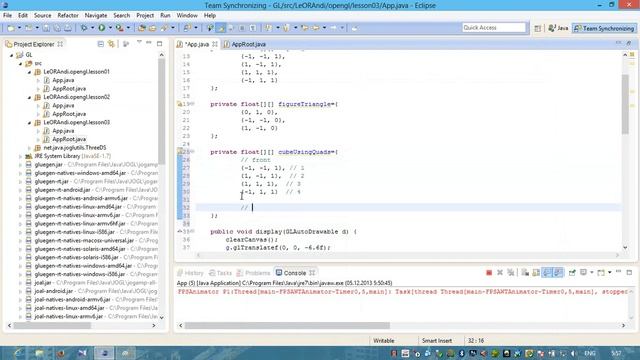Open Internet Explorer from the taskbar
Screen dimensions: 640x360
tap(17, 353)
